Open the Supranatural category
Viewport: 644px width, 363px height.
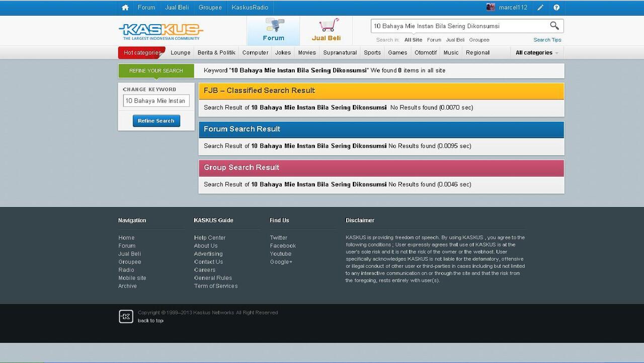[340, 53]
